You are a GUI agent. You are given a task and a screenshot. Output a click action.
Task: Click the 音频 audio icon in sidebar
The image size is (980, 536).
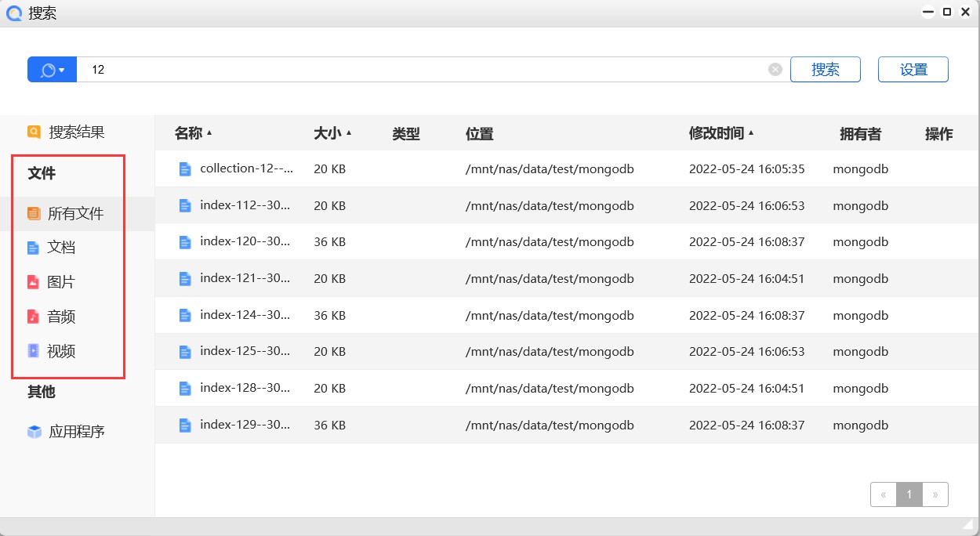(x=34, y=317)
